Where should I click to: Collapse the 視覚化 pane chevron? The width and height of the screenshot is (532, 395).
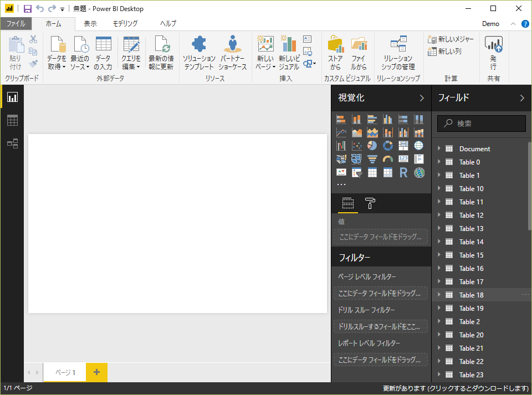(422, 98)
